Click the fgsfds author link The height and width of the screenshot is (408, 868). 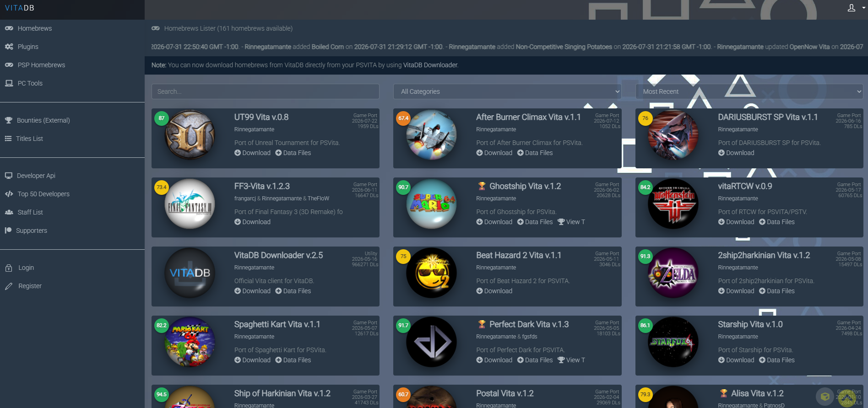(530, 337)
